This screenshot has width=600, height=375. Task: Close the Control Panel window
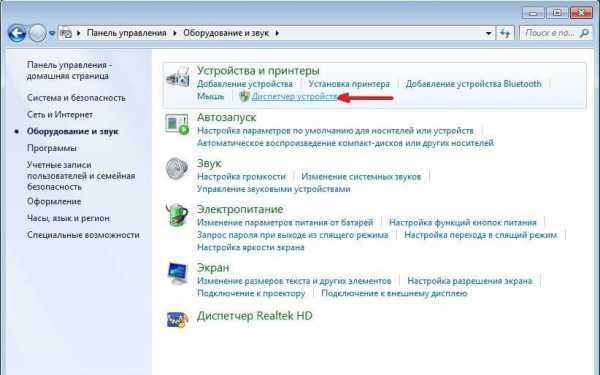[581, 13]
